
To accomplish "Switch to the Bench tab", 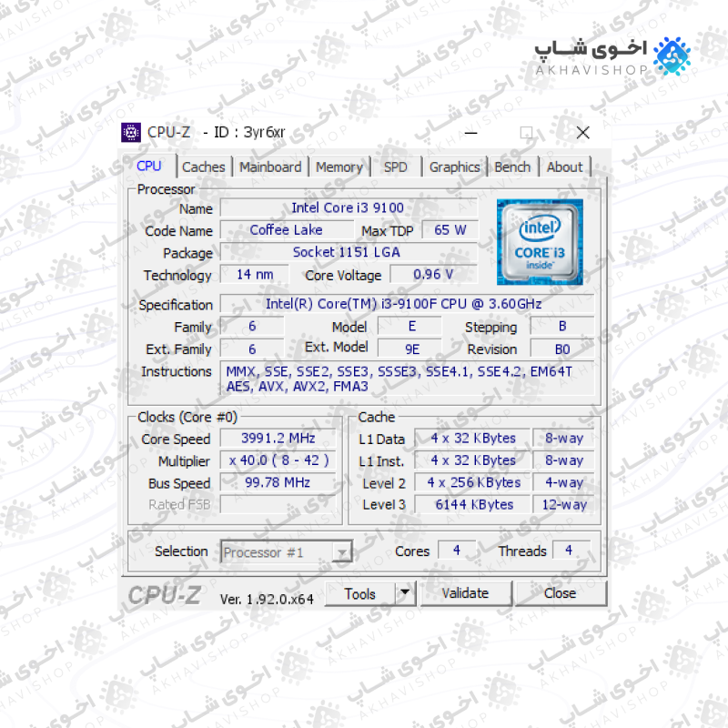I will coord(512,167).
